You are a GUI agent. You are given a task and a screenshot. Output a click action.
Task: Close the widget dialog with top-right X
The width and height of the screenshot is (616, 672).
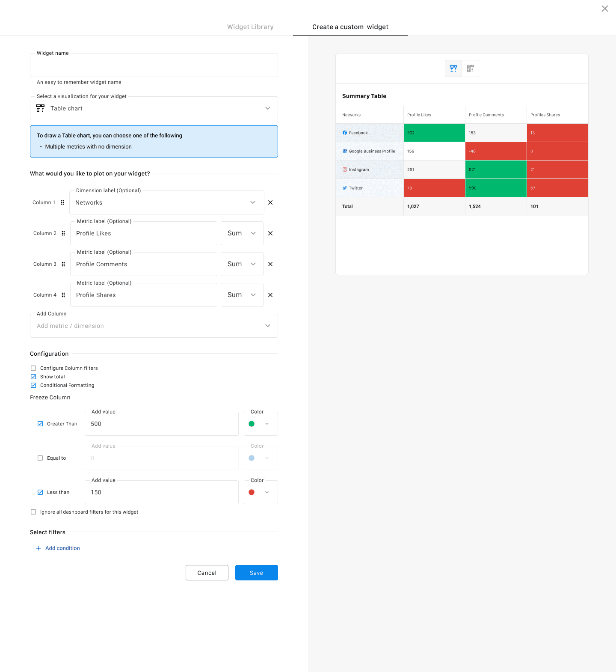pyautogui.click(x=604, y=9)
